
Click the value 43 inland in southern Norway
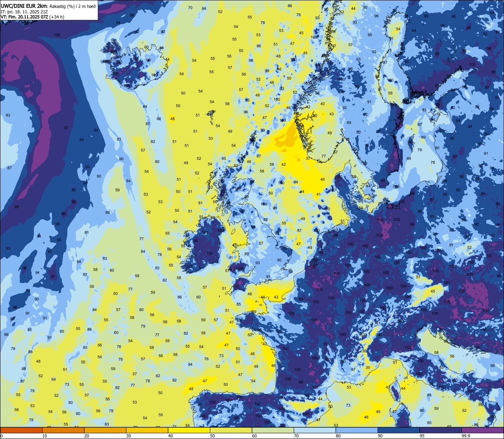[x=332, y=114]
